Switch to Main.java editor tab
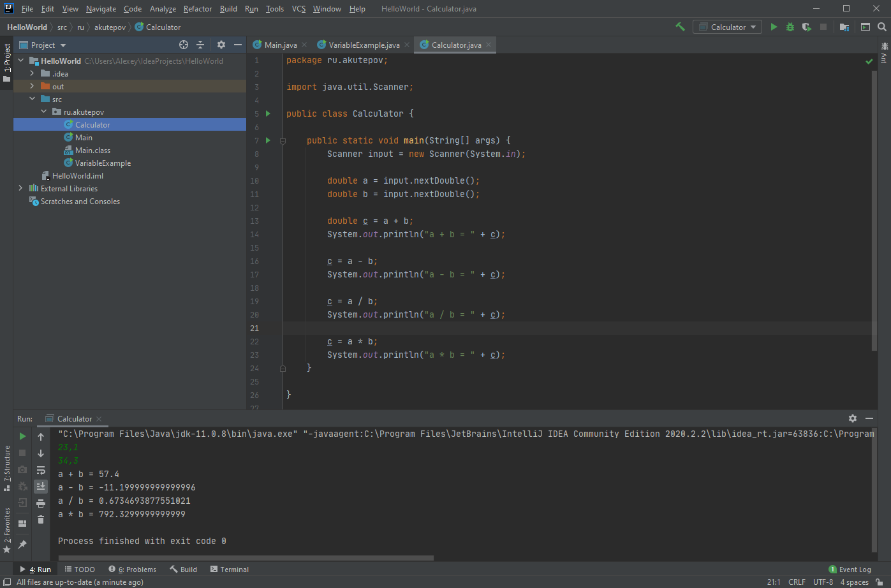The image size is (891, 588). [x=280, y=45]
